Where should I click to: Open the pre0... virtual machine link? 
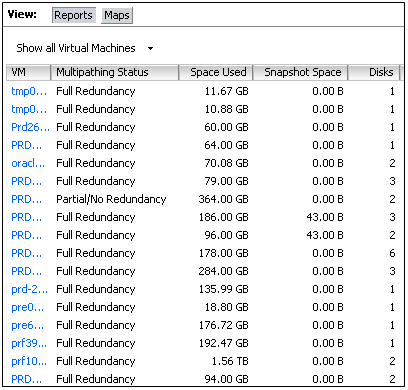tap(28, 307)
